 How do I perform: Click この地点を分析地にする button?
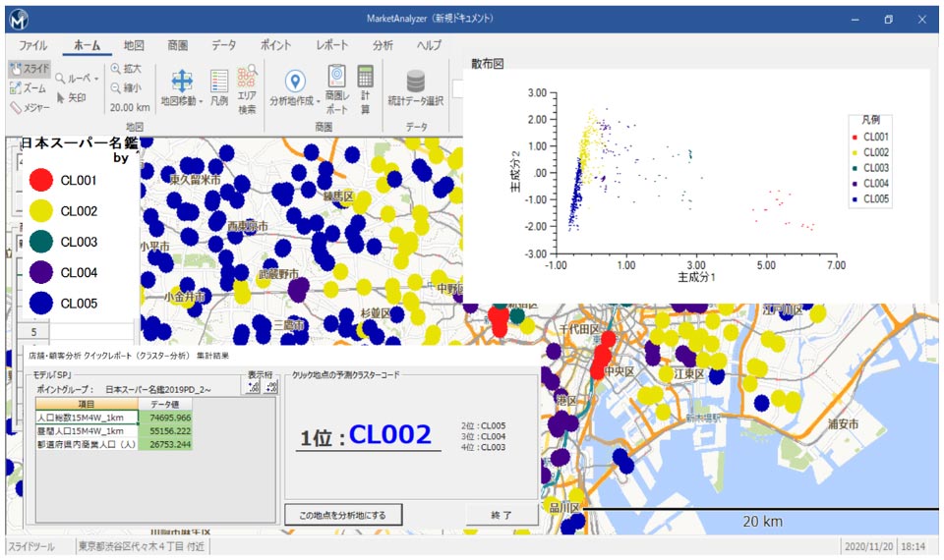point(343,515)
